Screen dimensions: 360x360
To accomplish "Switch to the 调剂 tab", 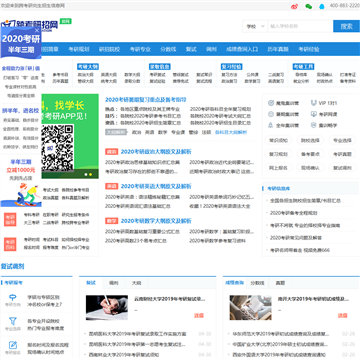I will coord(114,283).
